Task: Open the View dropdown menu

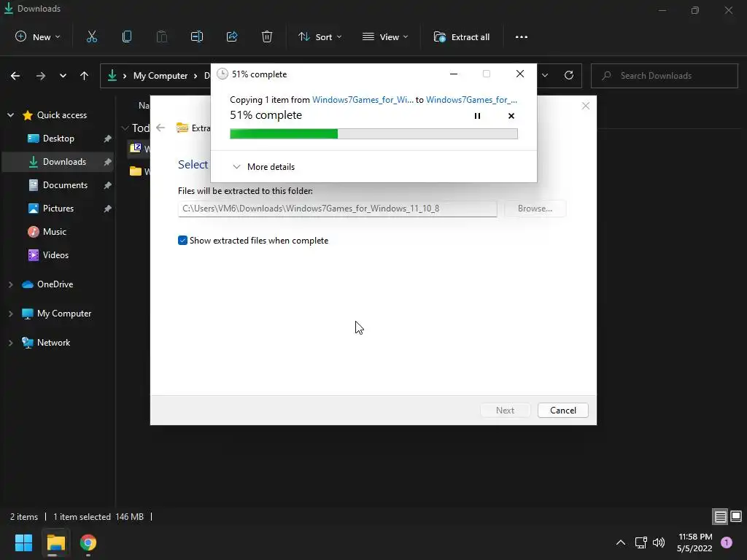Action: pos(385,36)
